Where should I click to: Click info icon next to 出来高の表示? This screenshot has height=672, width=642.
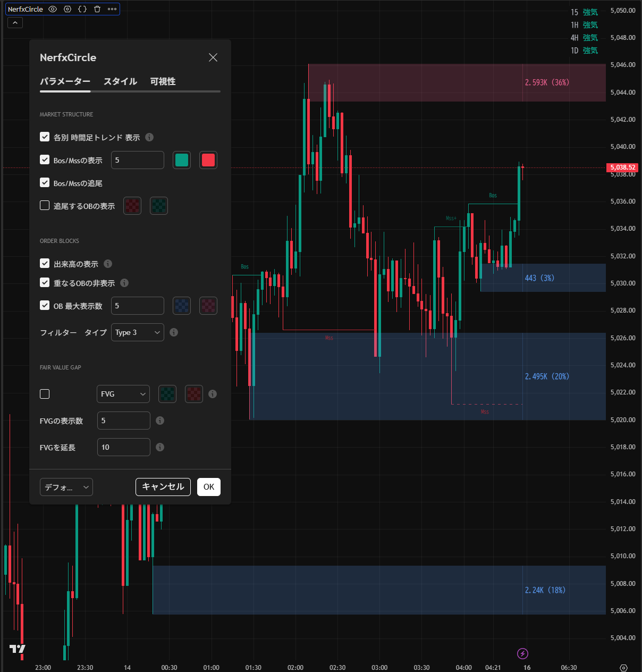[x=108, y=264]
